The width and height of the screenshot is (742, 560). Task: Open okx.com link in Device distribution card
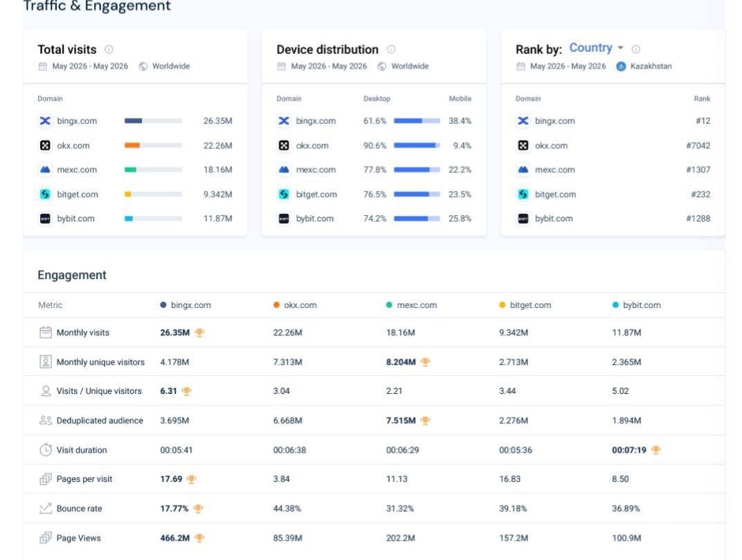click(x=312, y=145)
